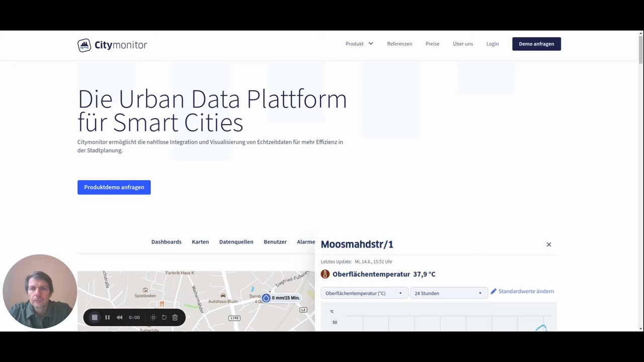Click the presenter webcam bubble
This screenshot has width=644, height=362.
[40, 292]
